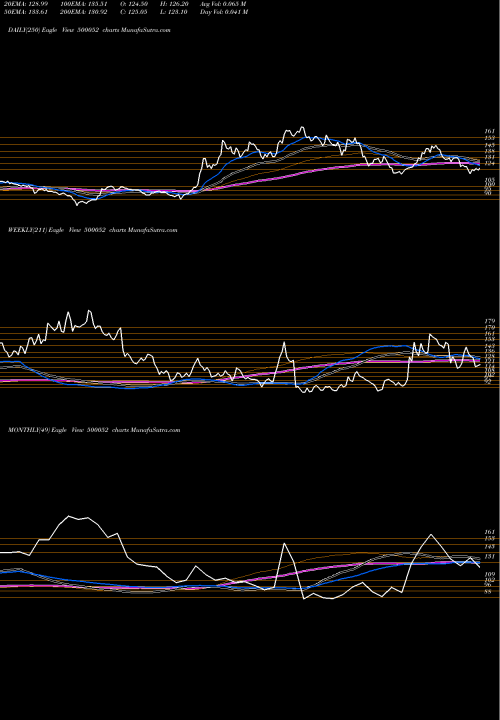Click the daily chart price peak
The height and width of the screenshot is (720, 500).
point(302,127)
